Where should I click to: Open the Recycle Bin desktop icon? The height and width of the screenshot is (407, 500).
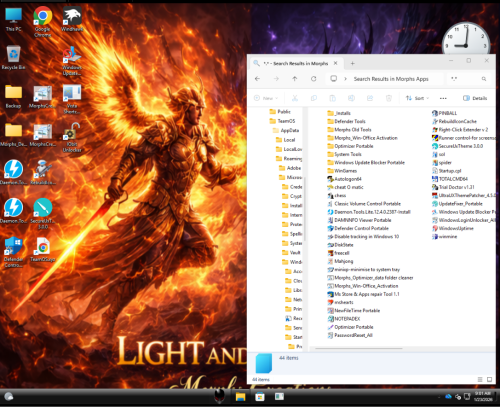point(13,58)
